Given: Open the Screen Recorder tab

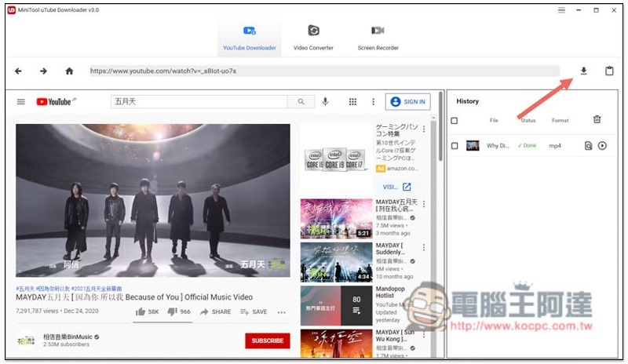Looking at the screenshot, I should click(378, 38).
